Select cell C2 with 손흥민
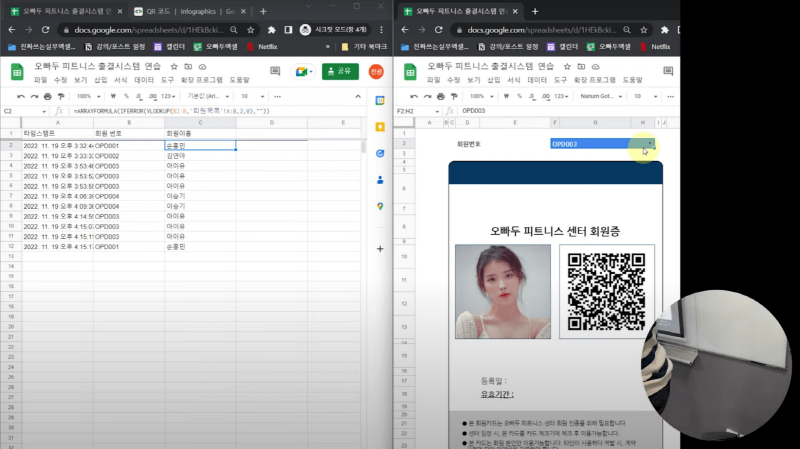This screenshot has height=449, width=800. tap(200, 145)
